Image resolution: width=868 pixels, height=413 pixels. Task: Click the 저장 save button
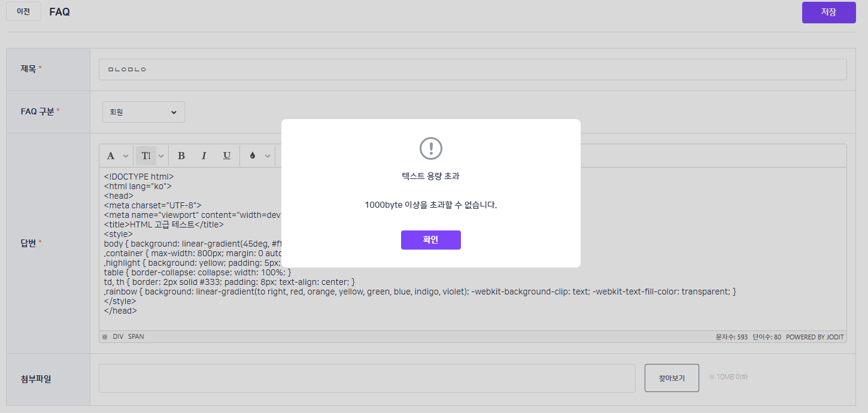(x=828, y=13)
